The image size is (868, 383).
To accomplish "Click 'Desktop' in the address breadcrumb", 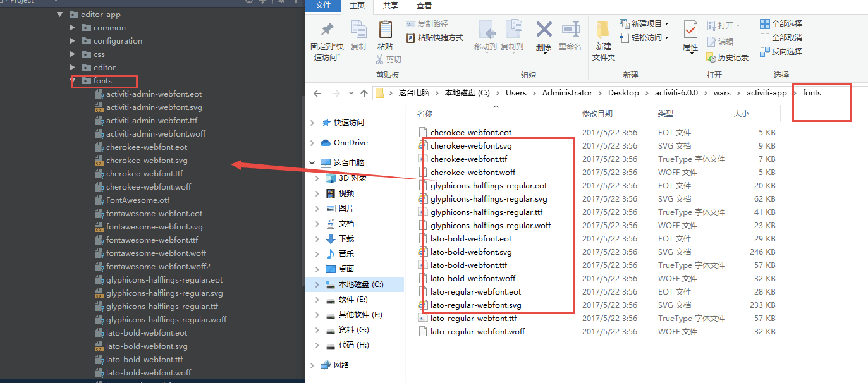I will pos(623,92).
